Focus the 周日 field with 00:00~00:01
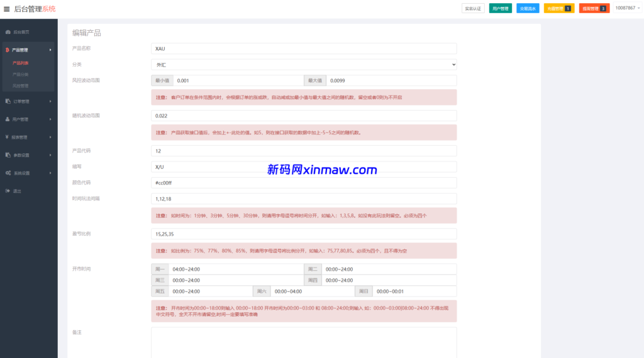Viewport: 644px width, 358px height. click(415, 291)
